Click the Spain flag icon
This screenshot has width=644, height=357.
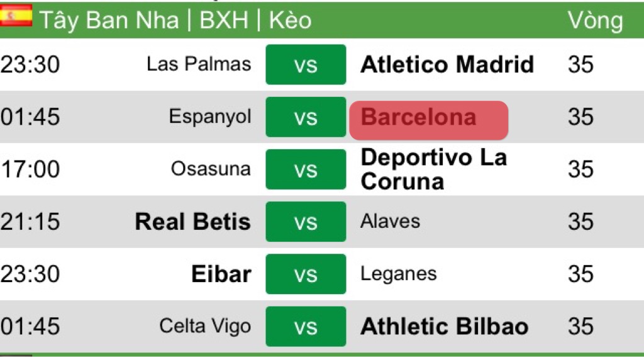16,16
